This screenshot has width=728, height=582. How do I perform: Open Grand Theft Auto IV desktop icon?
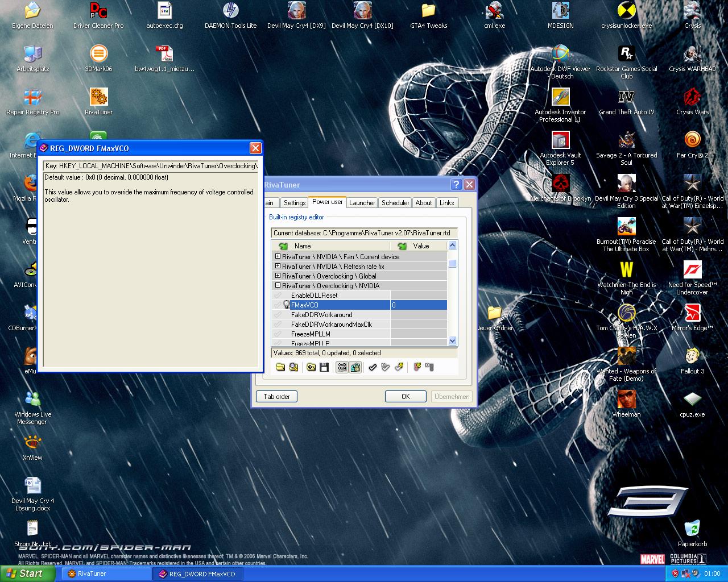click(626, 102)
